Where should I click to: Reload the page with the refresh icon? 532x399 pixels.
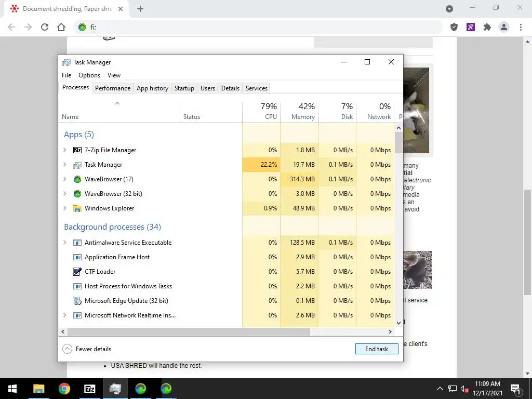pyautogui.click(x=45, y=27)
